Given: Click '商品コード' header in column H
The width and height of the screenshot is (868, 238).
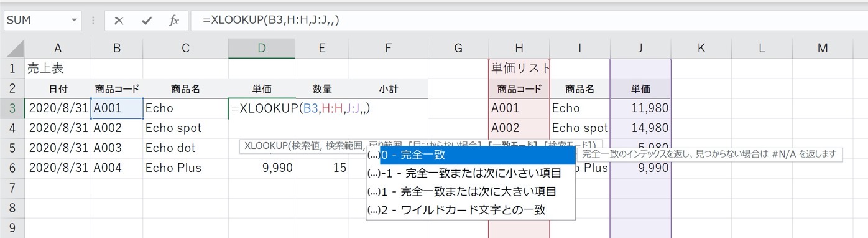Looking at the screenshot, I should [519, 89].
